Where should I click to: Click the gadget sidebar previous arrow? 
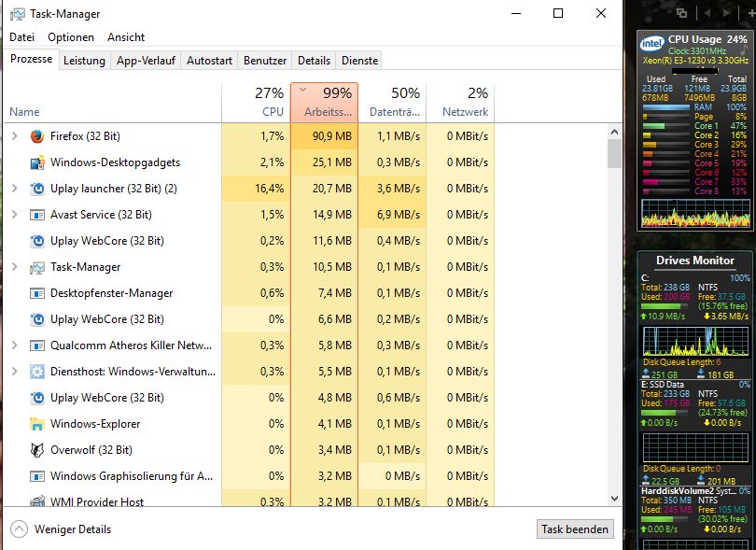click(707, 13)
